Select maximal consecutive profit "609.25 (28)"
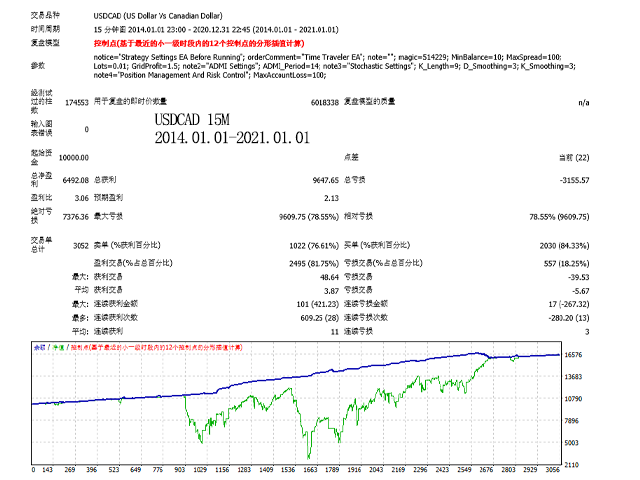Screen dimensions: 640x480 click(320, 318)
